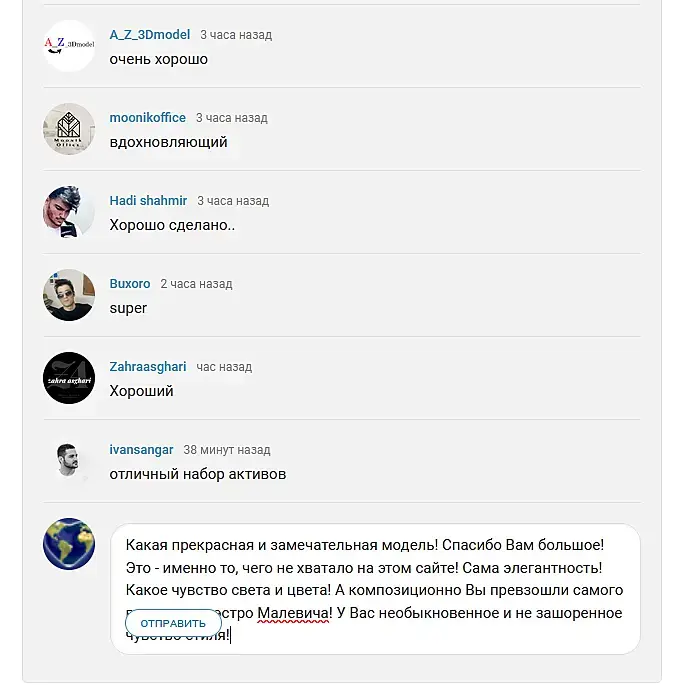Click the comment text "вдохновляющий"
Image resolution: width=684 pixels, height=685 pixels.
tap(168, 142)
